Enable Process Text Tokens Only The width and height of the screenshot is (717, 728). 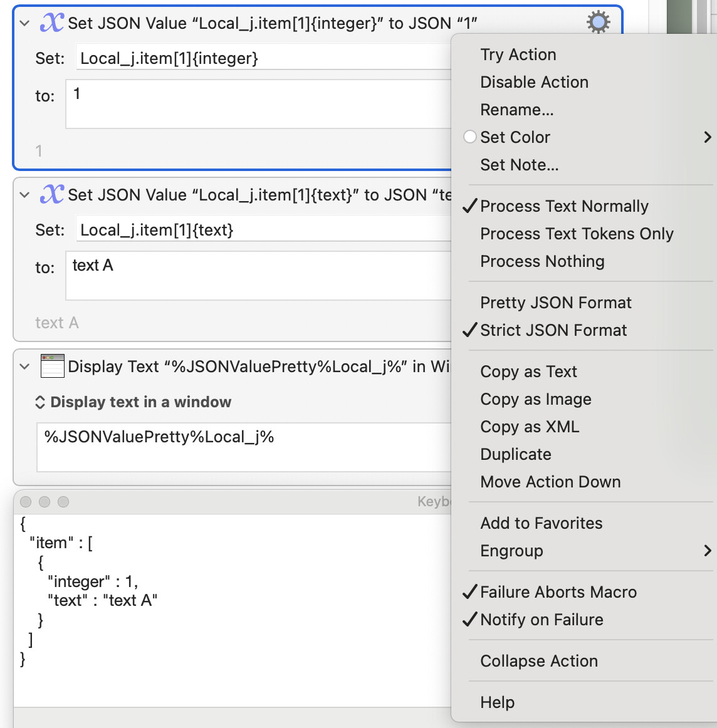[x=577, y=234]
